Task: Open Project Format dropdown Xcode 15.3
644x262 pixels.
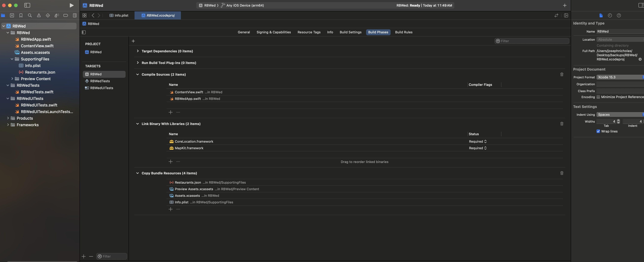Action: coord(620,77)
